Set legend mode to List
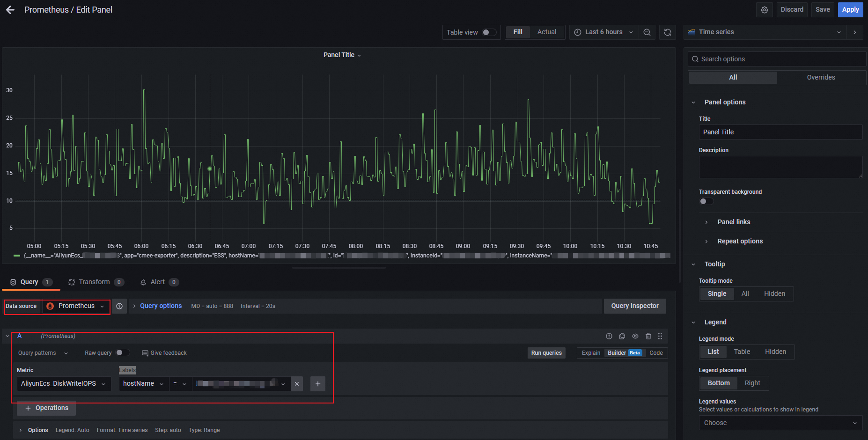The image size is (868, 440). [714, 352]
